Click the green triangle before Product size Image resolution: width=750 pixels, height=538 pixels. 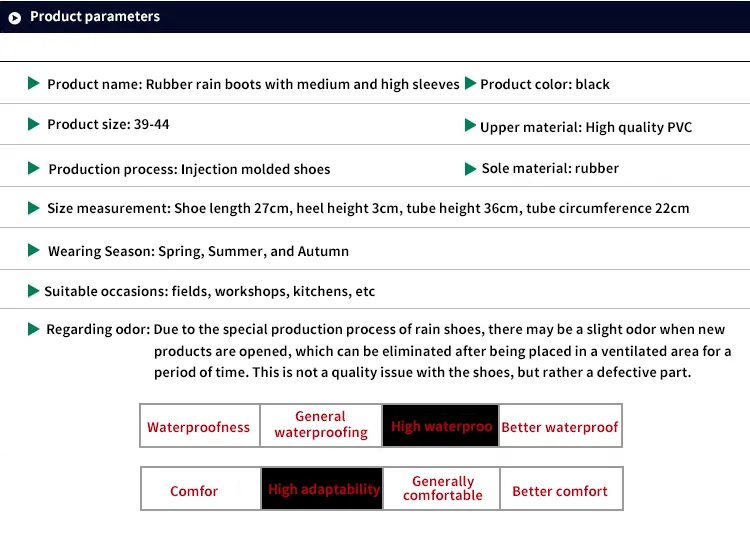pos(33,124)
